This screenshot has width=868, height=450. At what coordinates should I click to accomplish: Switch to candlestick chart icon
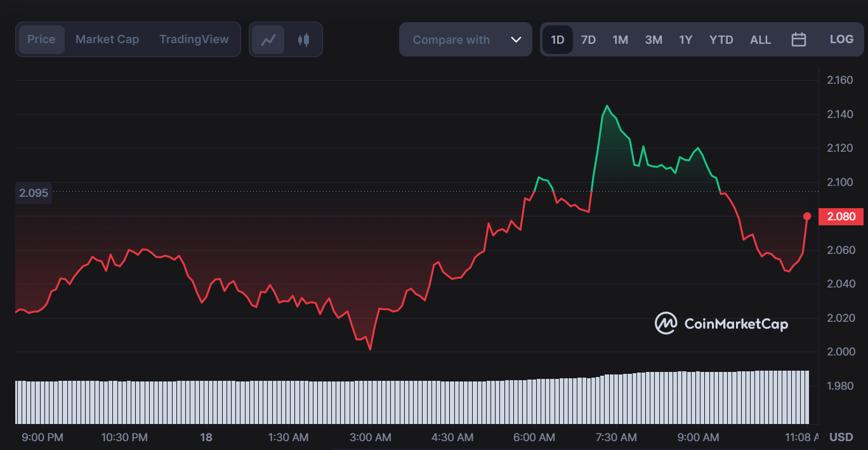pos(303,40)
